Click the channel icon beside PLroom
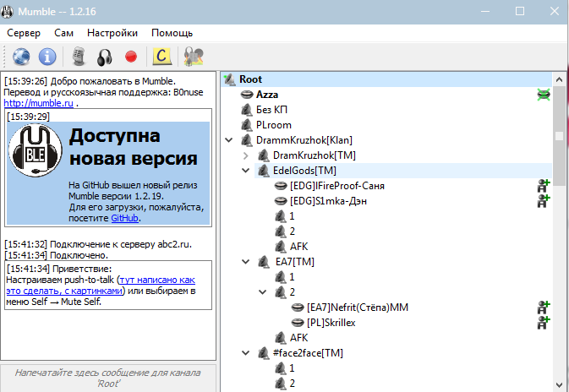The height and width of the screenshot is (392, 569). [247, 125]
